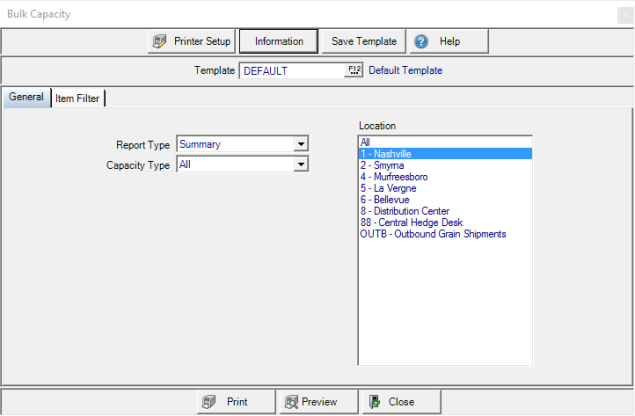Expand the Capacity Type dropdown
This screenshot has width=635, height=416.
(x=300, y=165)
